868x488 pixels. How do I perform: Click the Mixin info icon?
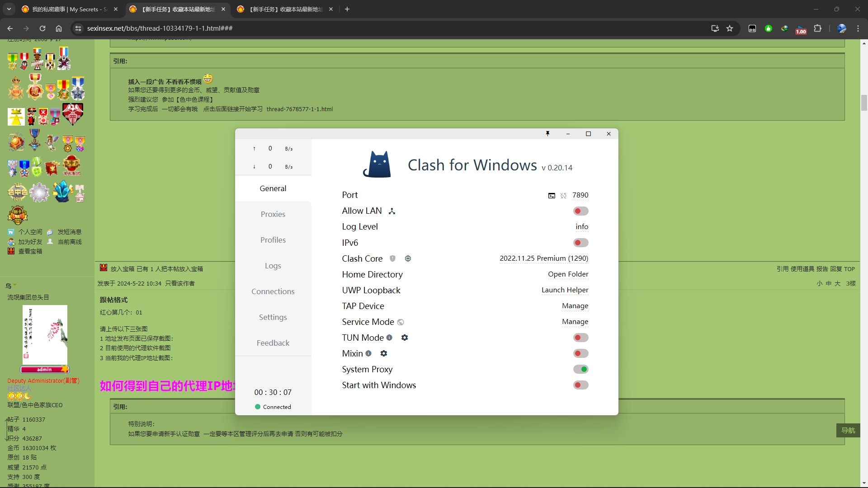(368, 353)
